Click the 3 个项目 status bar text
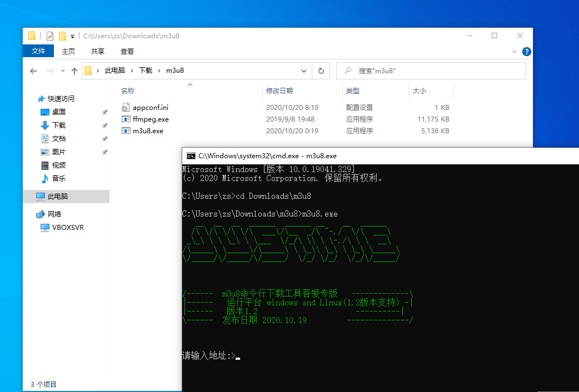 coord(43,385)
